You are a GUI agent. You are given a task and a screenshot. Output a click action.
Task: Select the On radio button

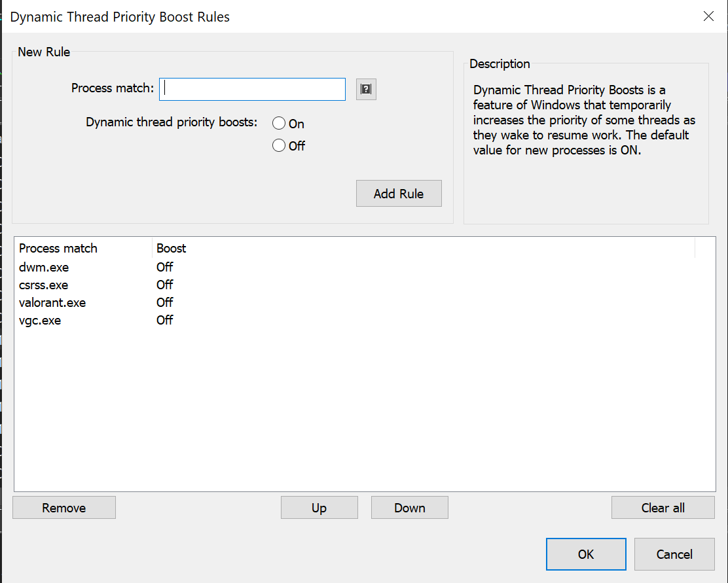pos(280,124)
